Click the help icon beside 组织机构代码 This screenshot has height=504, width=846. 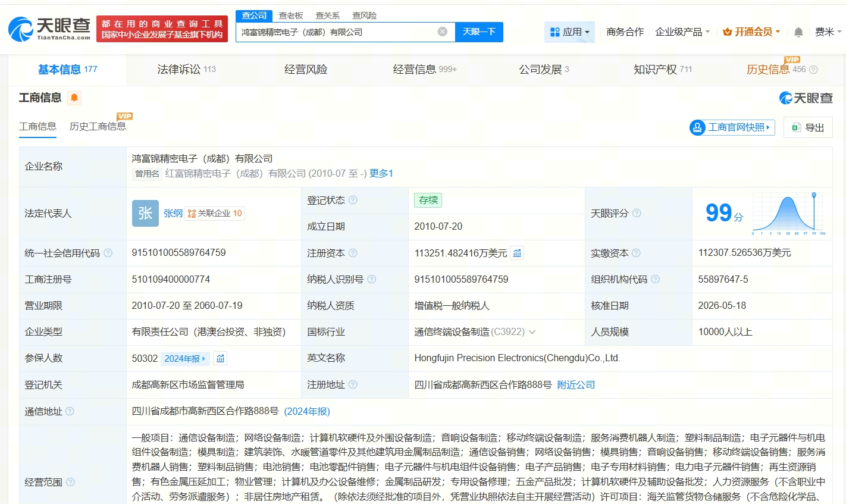pos(656,279)
